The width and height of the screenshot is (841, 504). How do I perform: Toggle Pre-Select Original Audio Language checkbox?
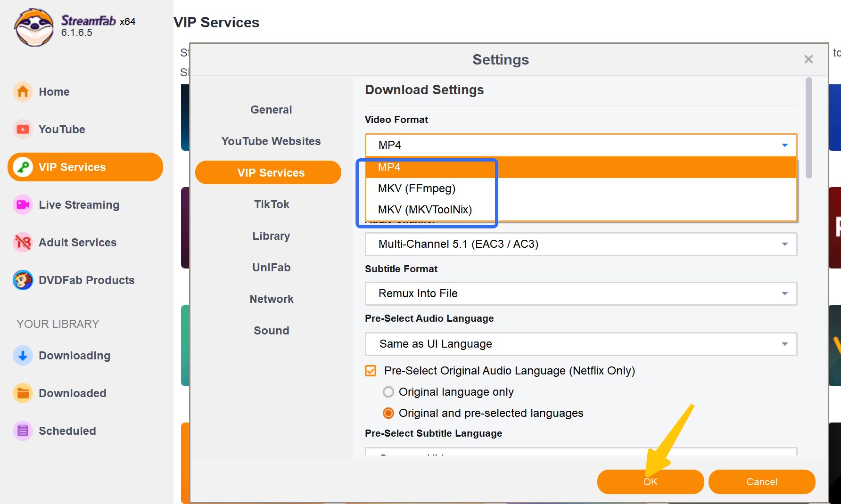[x=371, y=371]
